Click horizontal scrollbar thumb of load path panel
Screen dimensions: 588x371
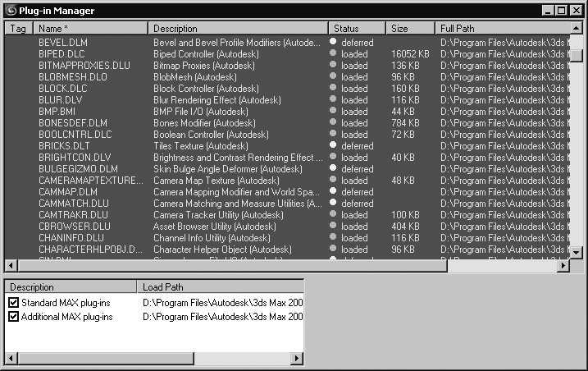(x=105, y=358)
